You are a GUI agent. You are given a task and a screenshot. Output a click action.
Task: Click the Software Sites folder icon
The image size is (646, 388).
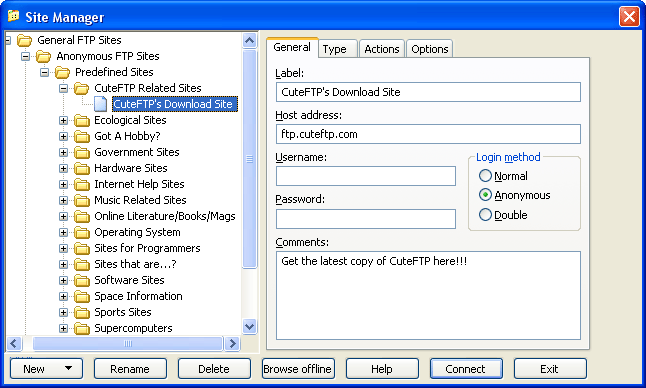click(82, 280)
